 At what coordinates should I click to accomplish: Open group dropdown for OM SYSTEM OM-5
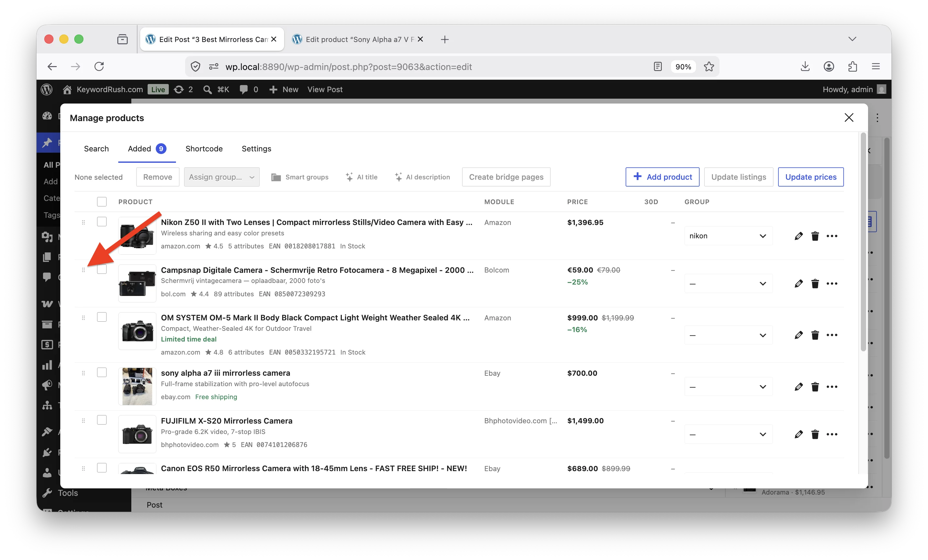(728, 335)
